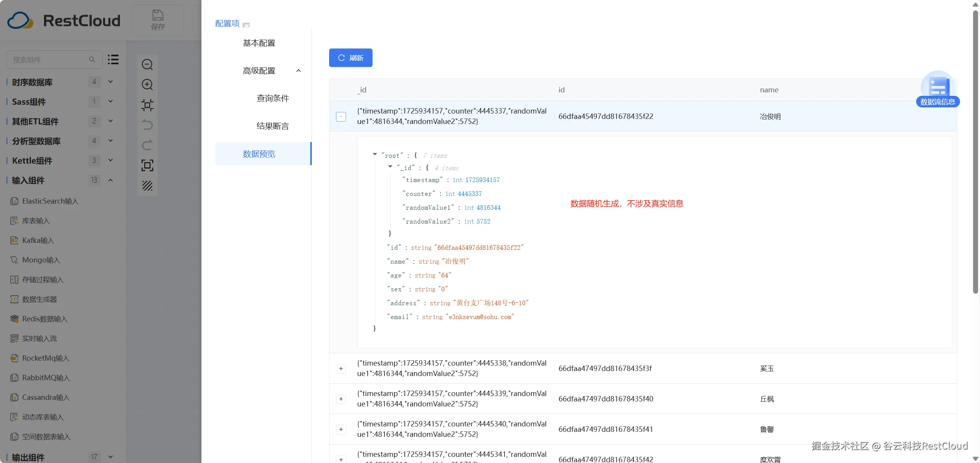Toggle the component list view icon
This screenshot has height=463, width=980.
click(x=113, y=59)
